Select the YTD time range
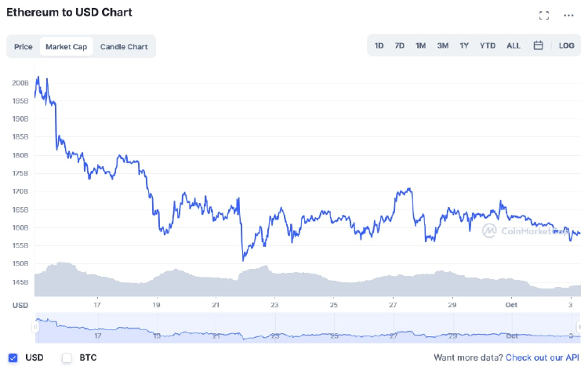The height and width of the screenshot is (381, 588). click(x=488, y=45)
